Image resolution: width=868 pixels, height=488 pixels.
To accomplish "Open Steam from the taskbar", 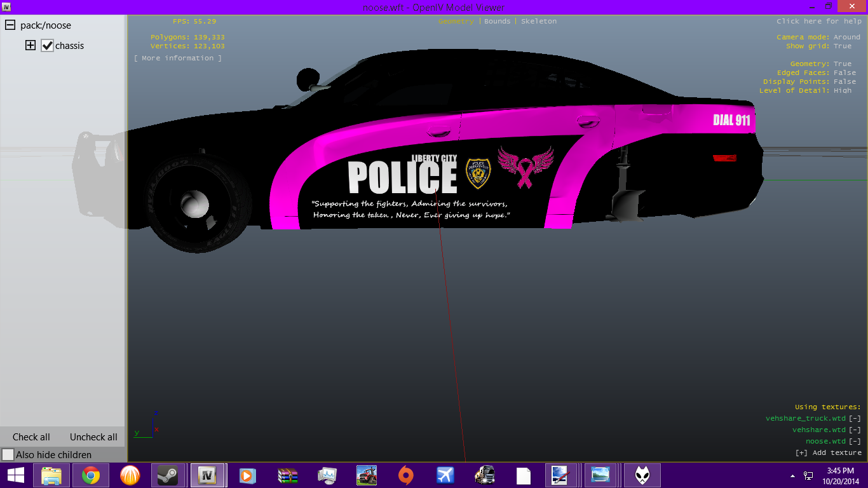I will click(x=168, y=475).
